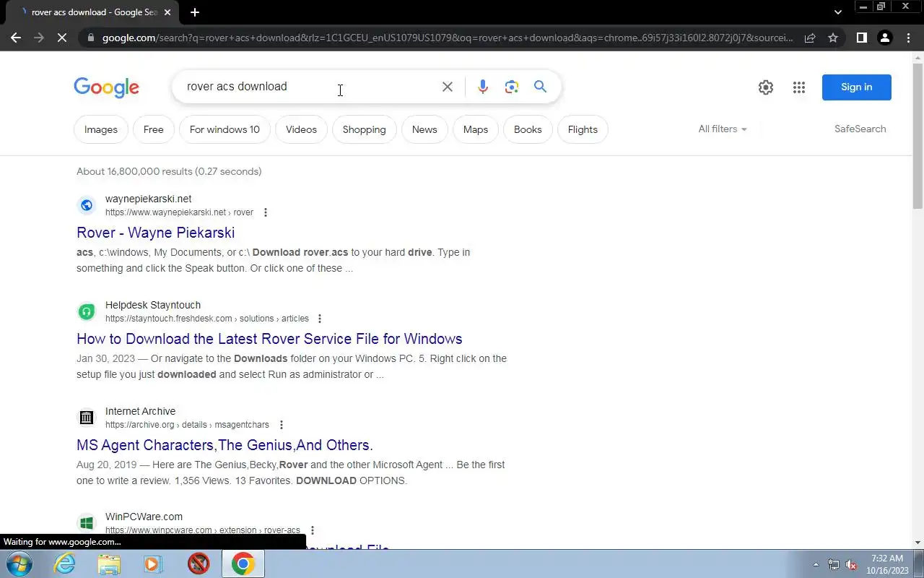The image size is (924, 578).
Task: Open Windows Start menu
Action: [18, 564]
